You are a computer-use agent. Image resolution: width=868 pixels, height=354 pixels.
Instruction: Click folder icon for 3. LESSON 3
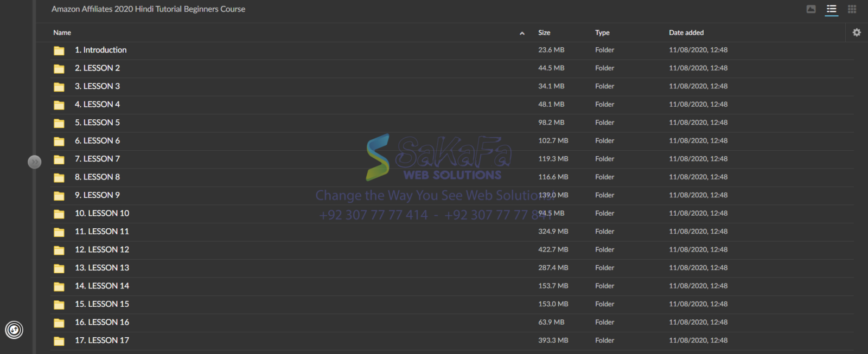(x=59, y=87)
